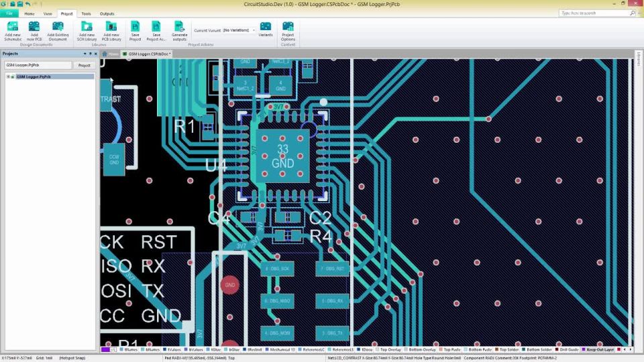The image size is (644, 362).
Task: Click Save Project As icon
Action: (156, 27)
